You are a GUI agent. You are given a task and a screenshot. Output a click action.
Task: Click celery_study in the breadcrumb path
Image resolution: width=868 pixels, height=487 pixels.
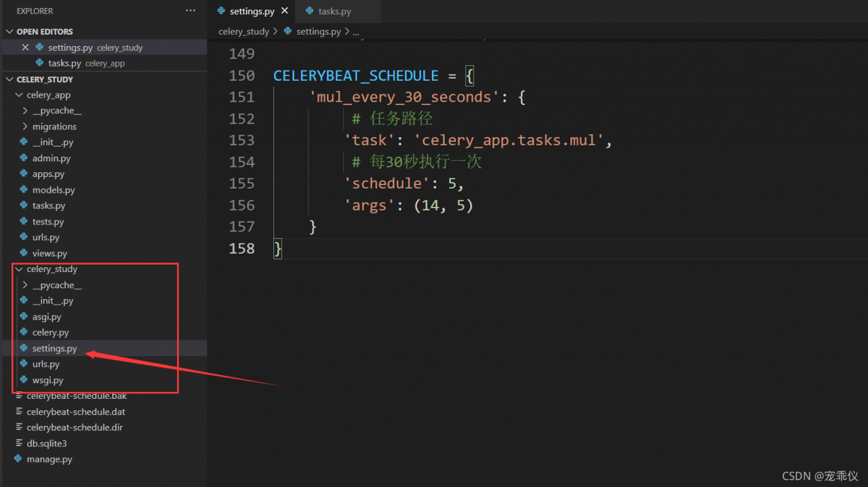[x=243, y=31]
